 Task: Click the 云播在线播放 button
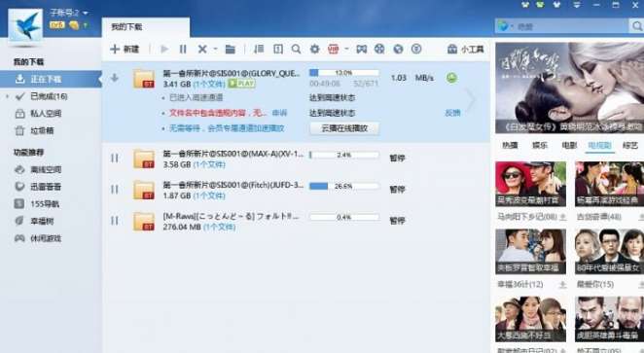tap(344, 128)
